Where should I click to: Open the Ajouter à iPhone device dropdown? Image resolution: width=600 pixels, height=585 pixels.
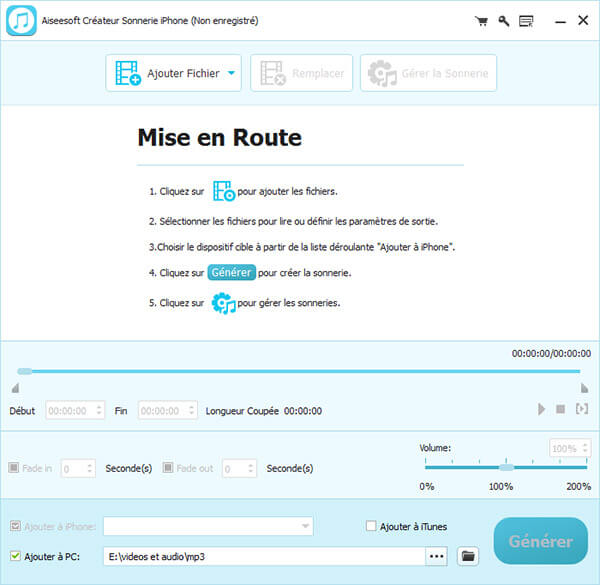(x=208, y=526)
